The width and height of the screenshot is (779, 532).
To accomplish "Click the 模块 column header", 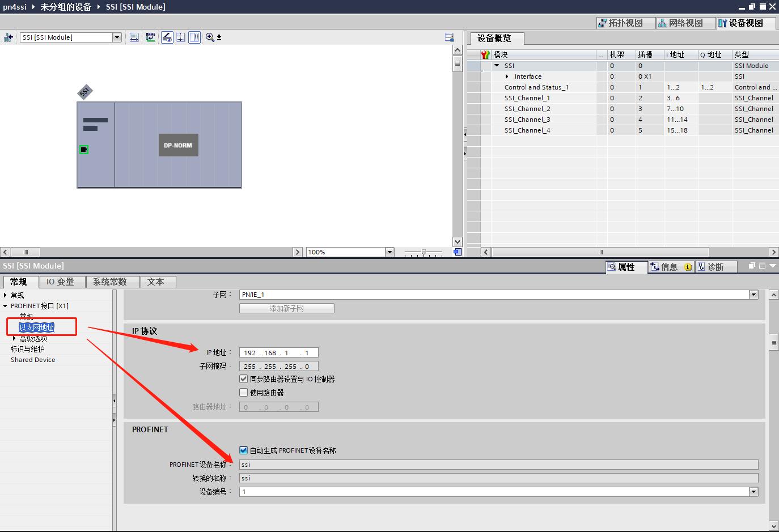I will pyautogui.click(x=544, y=54).
